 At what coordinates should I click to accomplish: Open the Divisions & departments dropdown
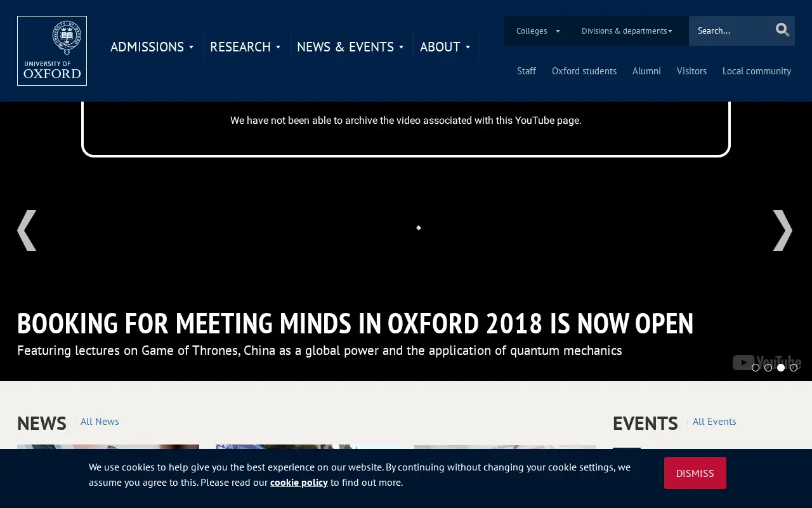point(627,30)
